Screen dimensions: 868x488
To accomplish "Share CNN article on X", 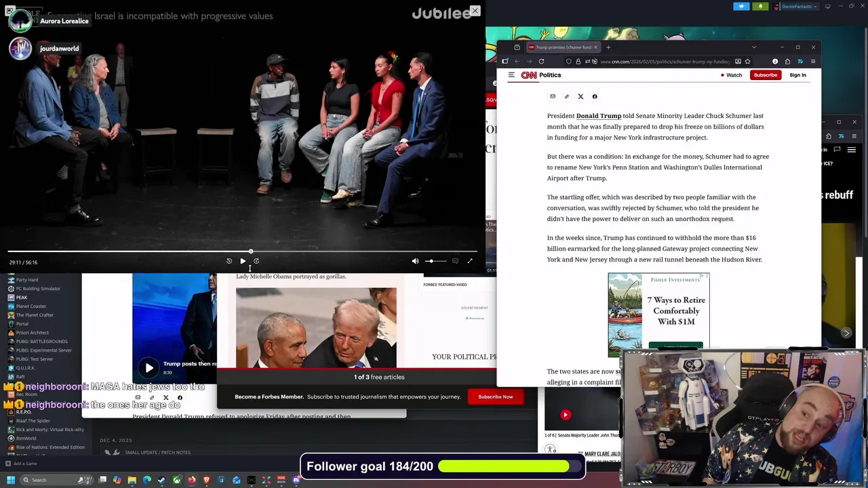I will tap(580, 96).
